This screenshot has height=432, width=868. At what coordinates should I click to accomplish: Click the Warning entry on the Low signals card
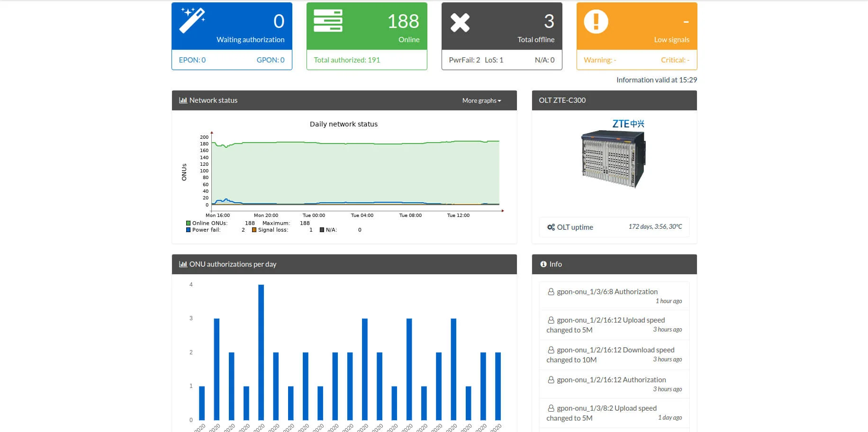[599, 60]
